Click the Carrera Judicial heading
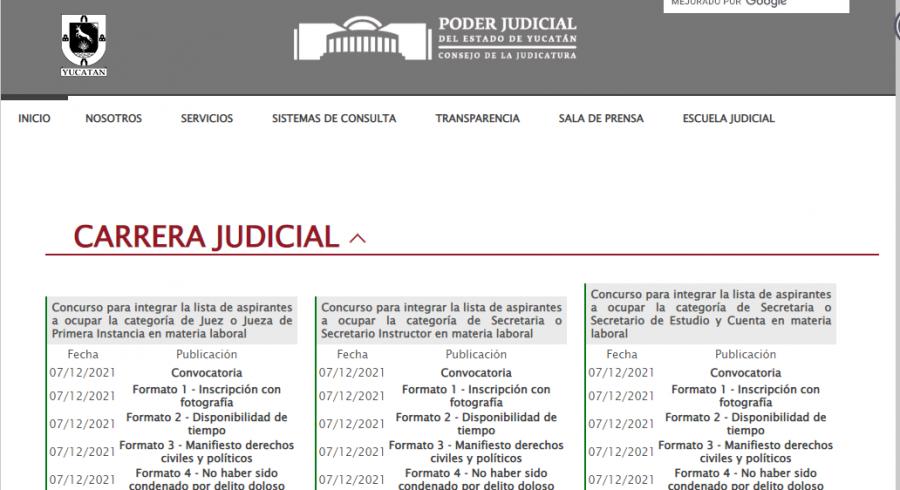 coord(206,237)
